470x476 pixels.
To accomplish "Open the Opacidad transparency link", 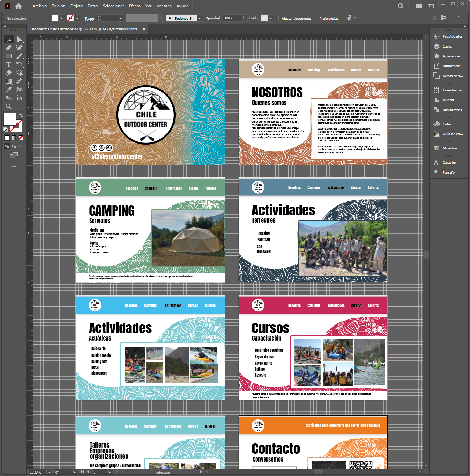I will pos(213,18).
